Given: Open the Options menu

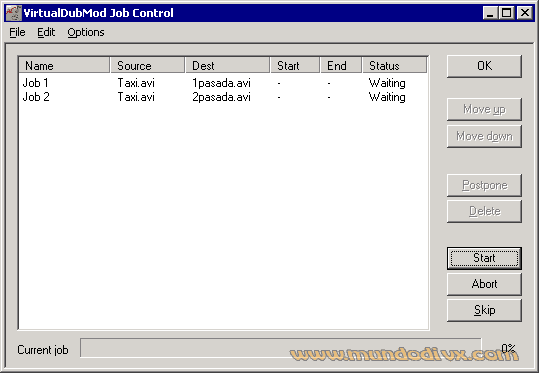Looking at the screenshot, I should coord(86,32).
